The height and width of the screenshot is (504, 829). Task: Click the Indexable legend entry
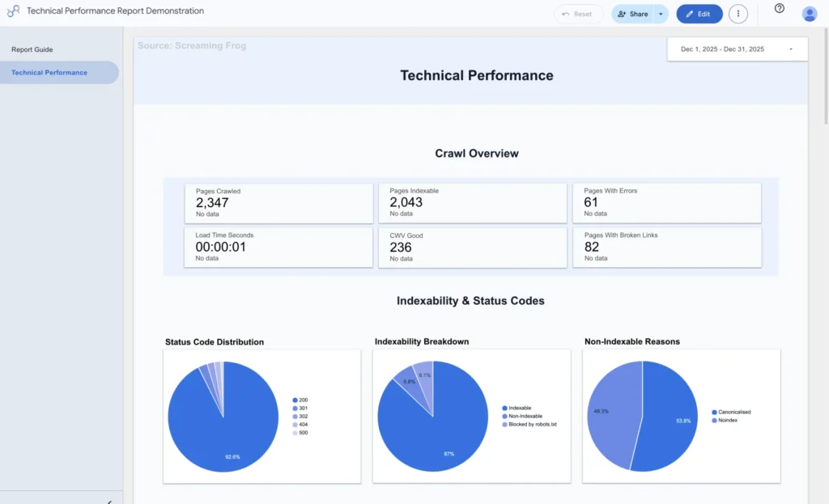click(x=517, y=408)
